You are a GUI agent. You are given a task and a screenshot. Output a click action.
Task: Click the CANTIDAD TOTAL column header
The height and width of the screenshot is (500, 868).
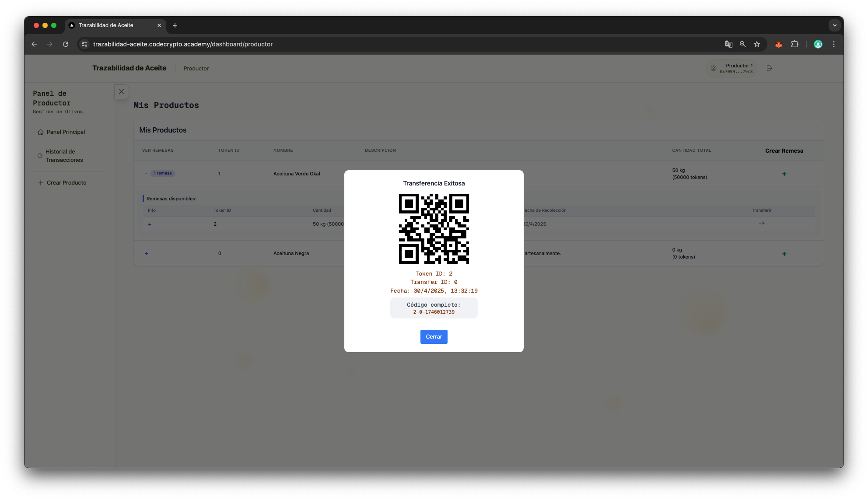[x=692, y=150]
